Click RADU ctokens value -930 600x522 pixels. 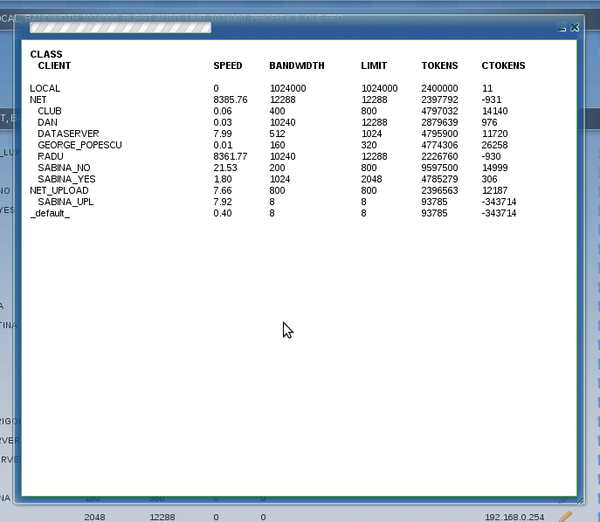pos(491,157)
